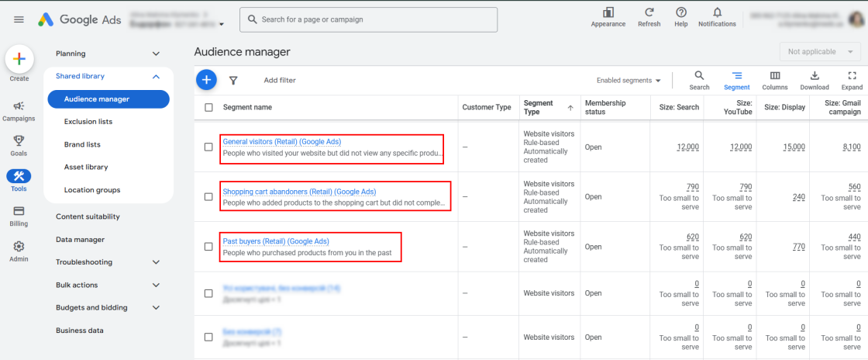Image resolution: width=868 pixels, height=360 pixels.
Task: Expand the Troubleshooting section
Action: click(156, 262)
